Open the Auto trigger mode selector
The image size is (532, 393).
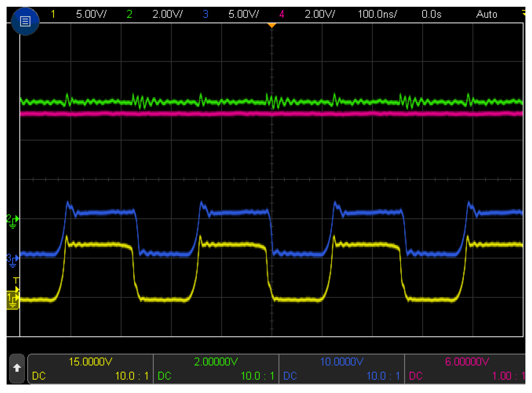pyautogui.click(x=486, y=14)
